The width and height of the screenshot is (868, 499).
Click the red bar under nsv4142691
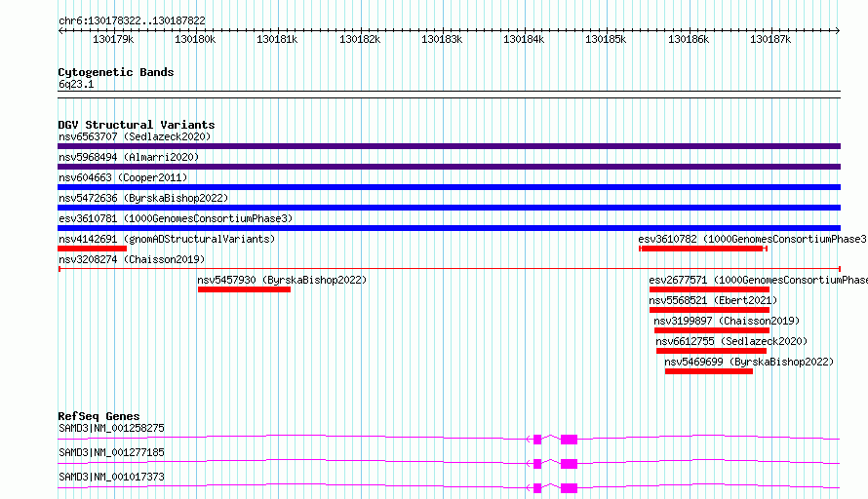92,249
